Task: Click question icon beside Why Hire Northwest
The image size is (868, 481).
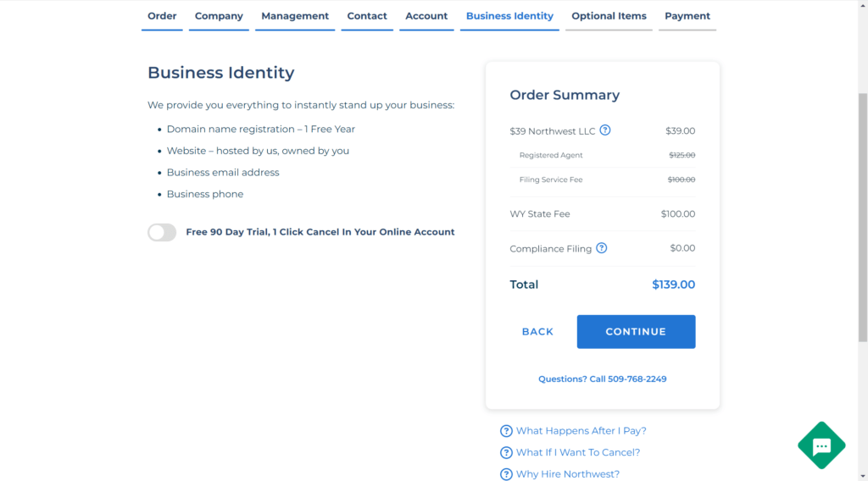Action: 506,474
